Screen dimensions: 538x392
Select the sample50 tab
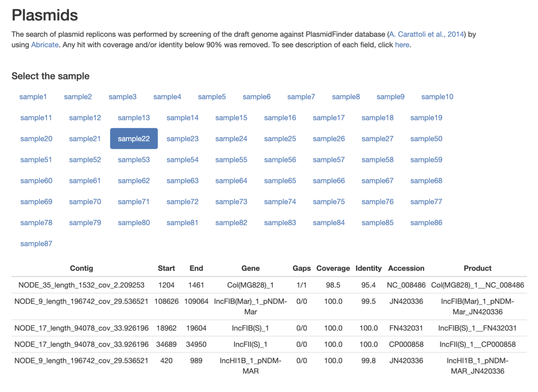426,139
